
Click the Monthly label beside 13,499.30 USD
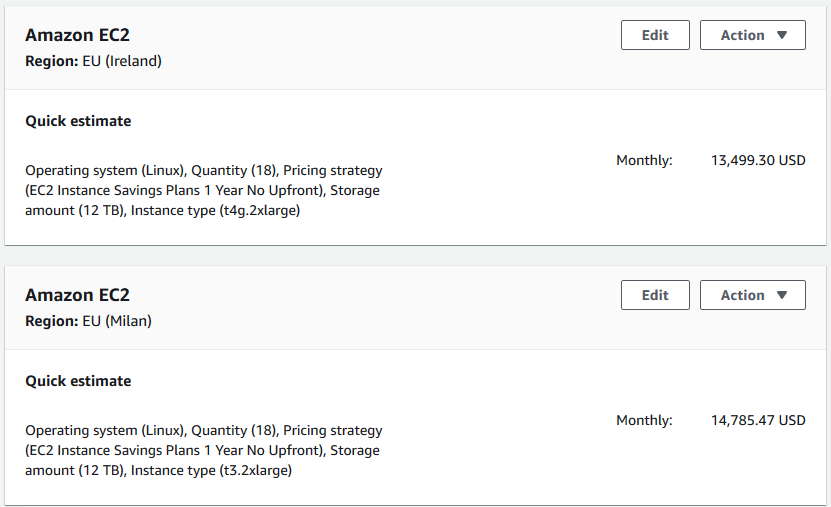pos(644,160)
